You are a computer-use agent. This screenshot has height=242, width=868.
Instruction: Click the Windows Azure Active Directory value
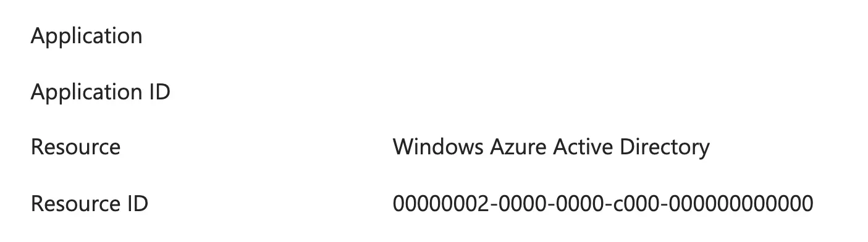point(551,148)
